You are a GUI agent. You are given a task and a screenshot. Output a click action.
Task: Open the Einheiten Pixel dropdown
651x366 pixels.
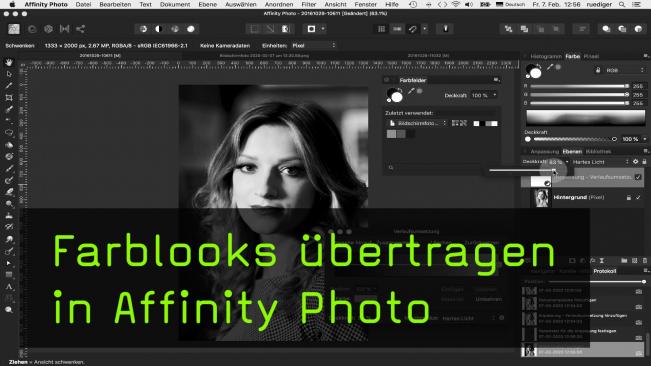pyautogui.click(x=314, y=45)
